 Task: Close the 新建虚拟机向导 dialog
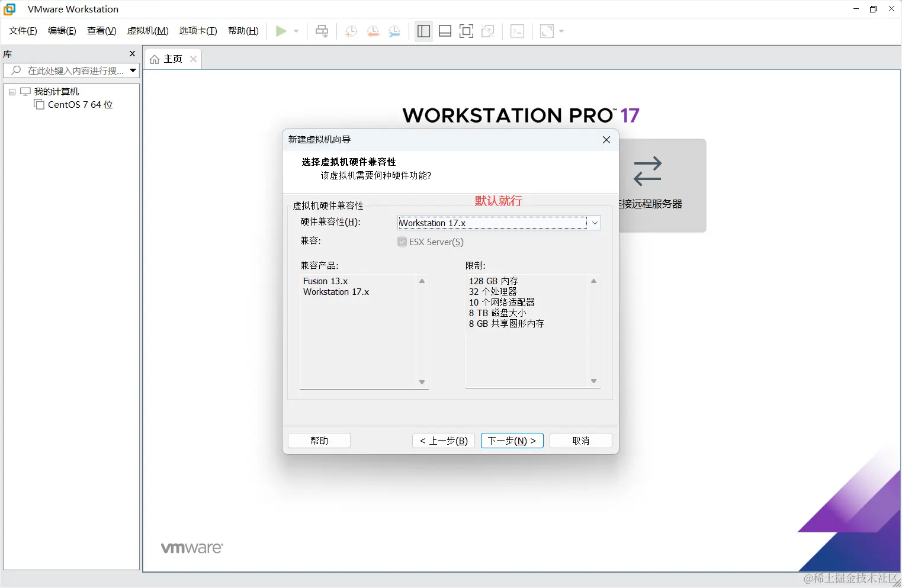(606, 140)
